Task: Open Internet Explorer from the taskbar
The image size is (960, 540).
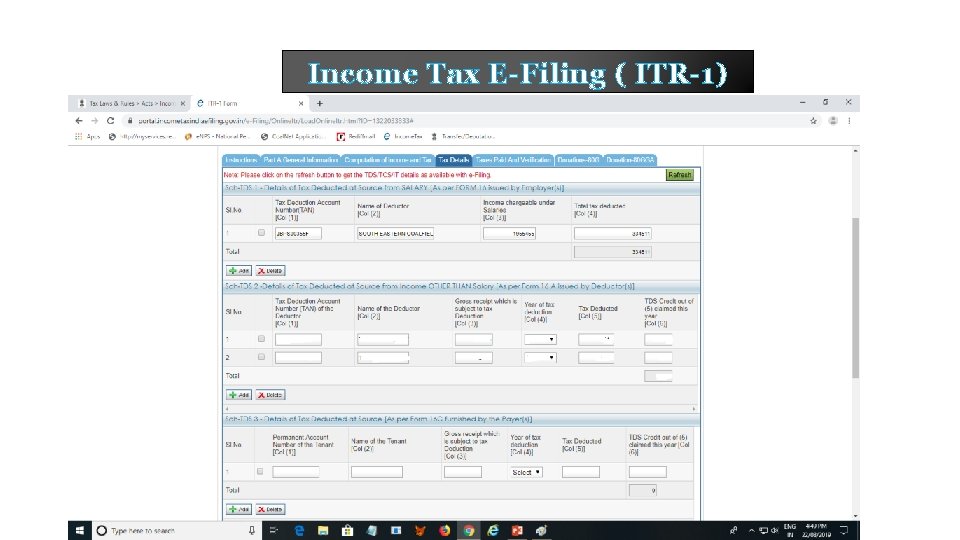Action: tap(493, 530)
